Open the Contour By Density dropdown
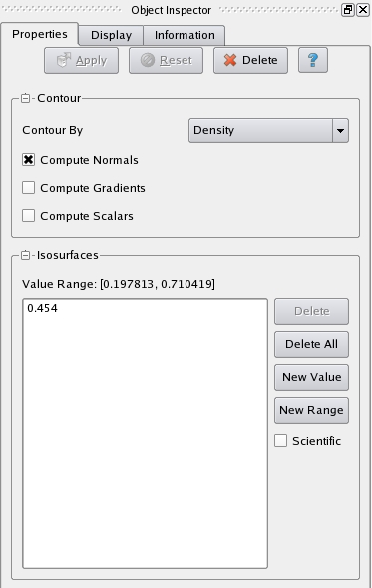Image resolution: width=372 pixels, height=588 pixels. point(268,130)
